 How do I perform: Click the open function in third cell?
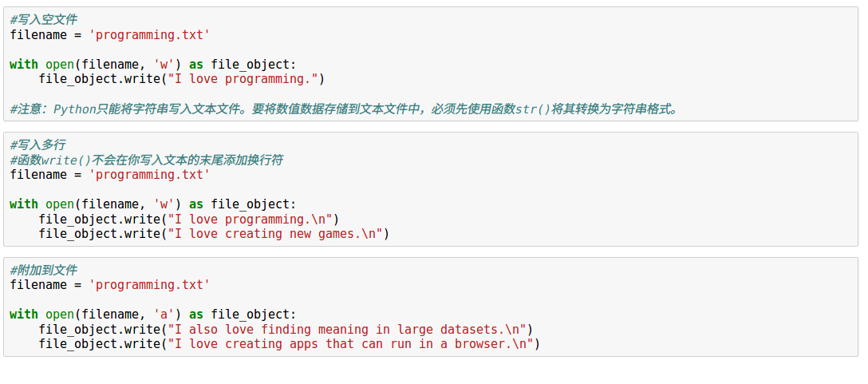point(60,315)
